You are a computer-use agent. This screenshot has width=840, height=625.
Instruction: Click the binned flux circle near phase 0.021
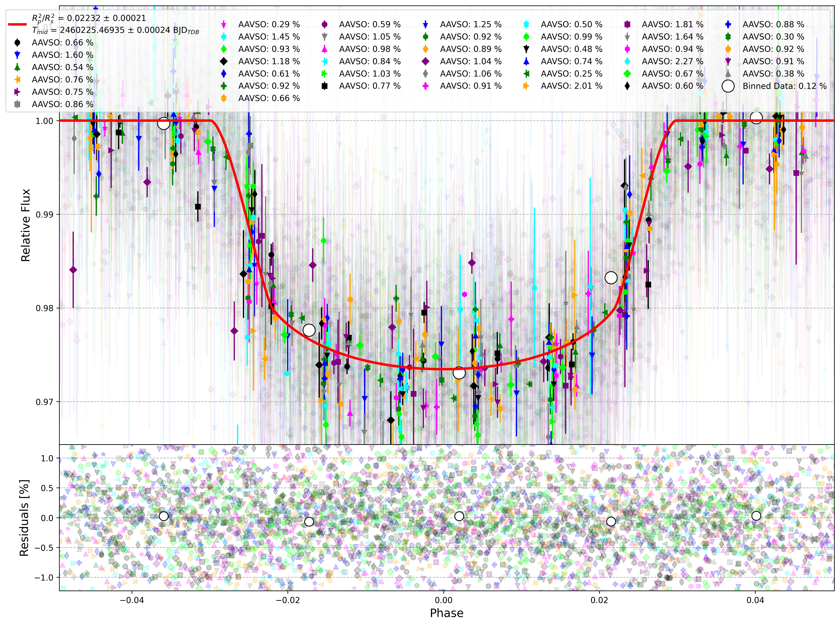point(611,278)
